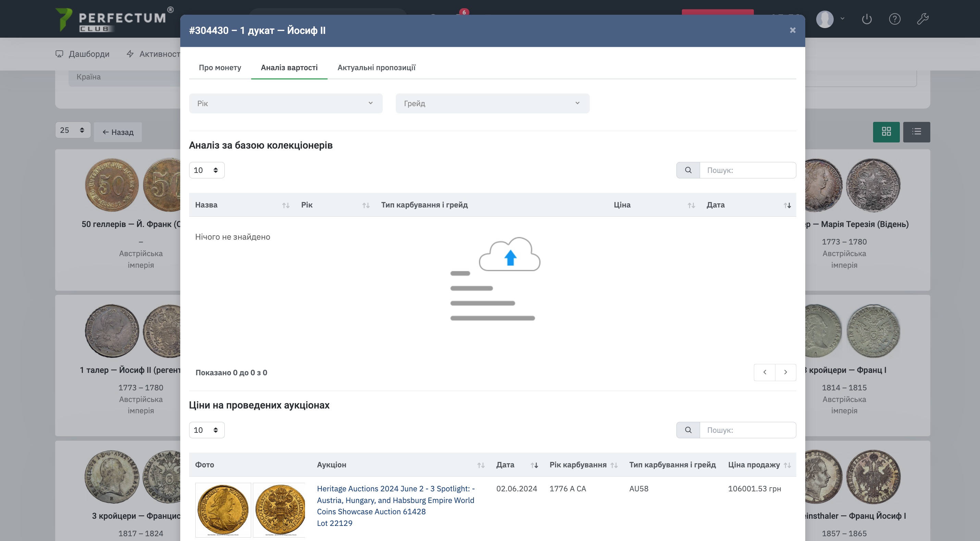Click gold ducat obverse photo thumbnail

tap(223, 510)
